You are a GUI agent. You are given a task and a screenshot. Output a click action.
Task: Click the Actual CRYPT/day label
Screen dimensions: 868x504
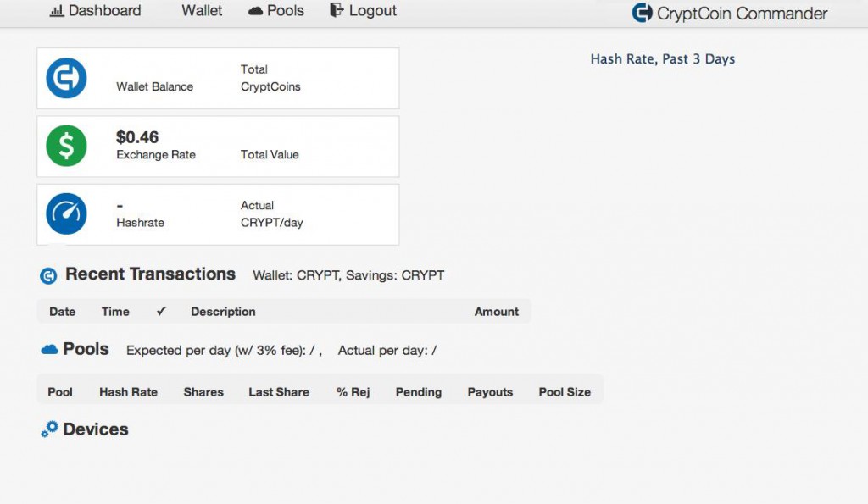271,214
